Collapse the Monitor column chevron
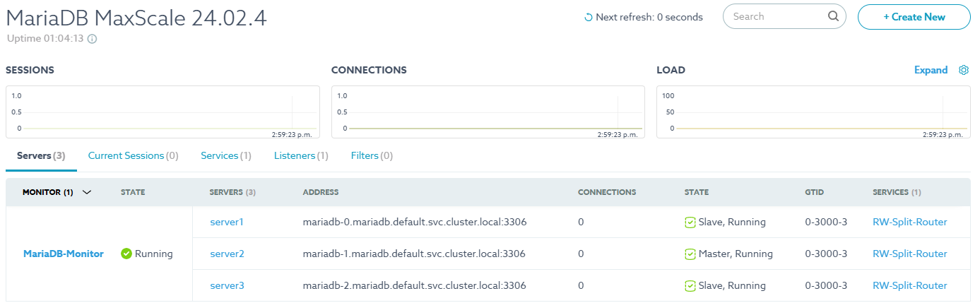Image resolution: width=980 pixels, height=303 pixels. 87,192
